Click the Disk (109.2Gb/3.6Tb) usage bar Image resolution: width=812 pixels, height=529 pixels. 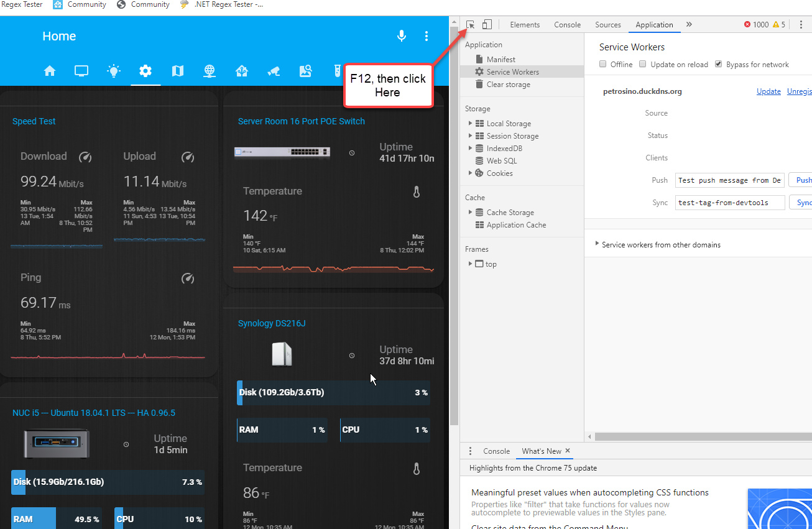click(x=333, y=393)
